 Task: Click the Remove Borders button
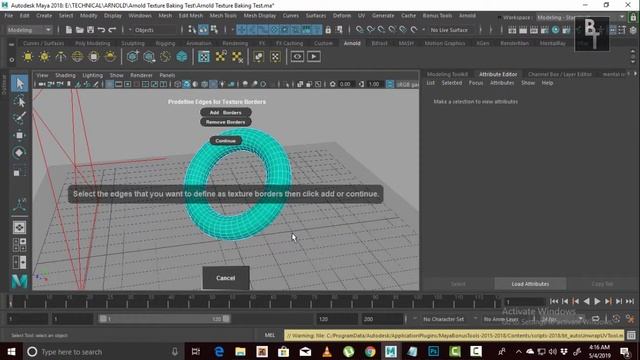pyautogui.click(x=226, y=122)
